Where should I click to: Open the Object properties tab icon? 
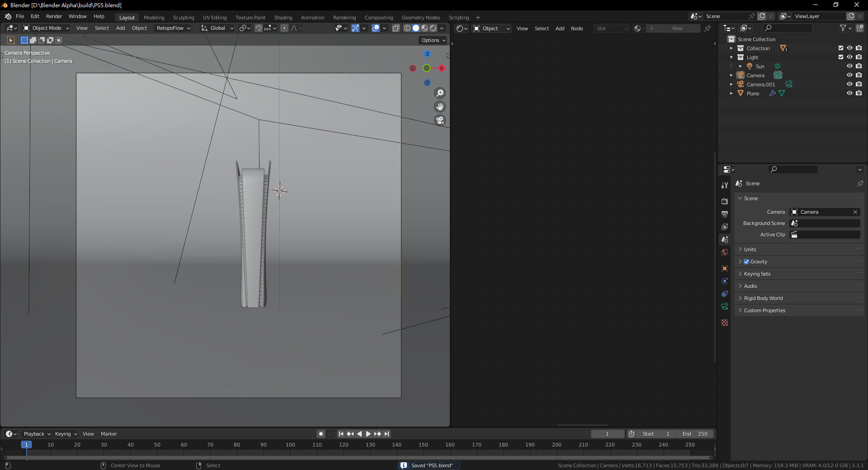725,268
